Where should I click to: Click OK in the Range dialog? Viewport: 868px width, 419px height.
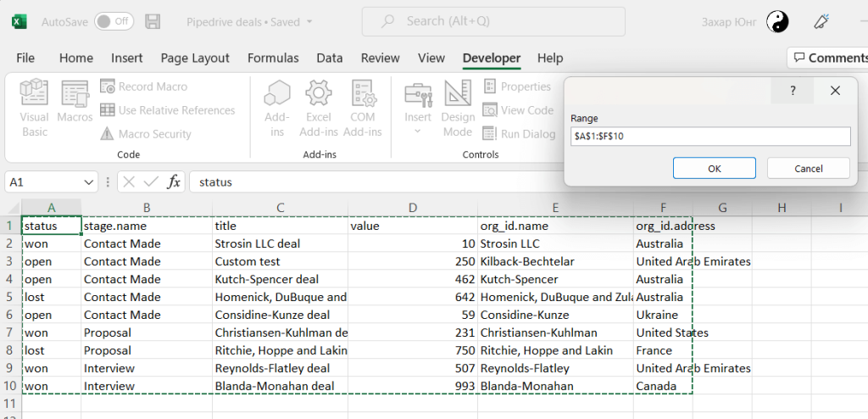coord(714,169)
